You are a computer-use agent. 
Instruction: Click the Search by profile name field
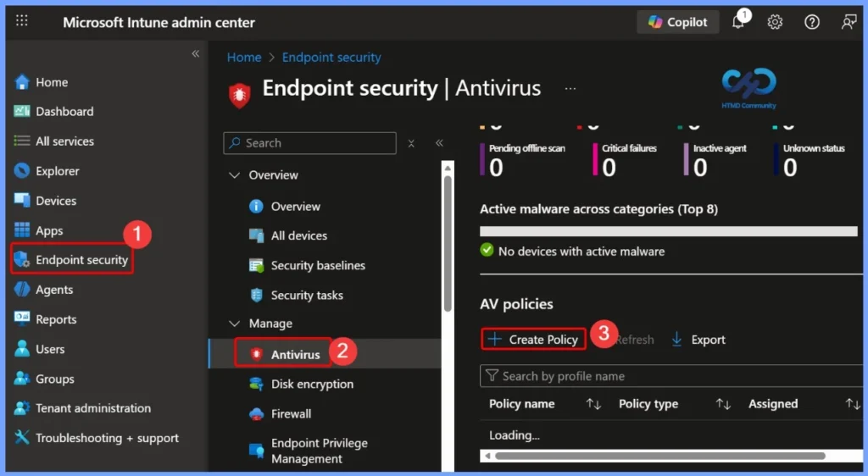[671, 376]
